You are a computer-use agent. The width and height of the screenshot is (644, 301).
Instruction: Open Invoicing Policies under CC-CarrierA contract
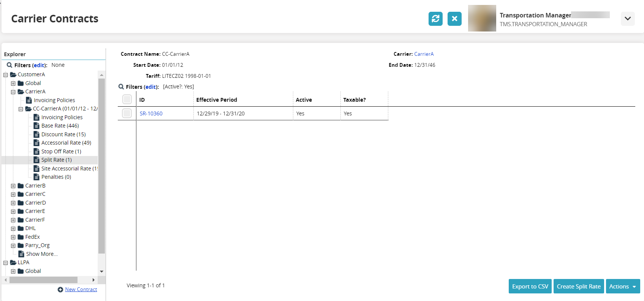[62, 117]
